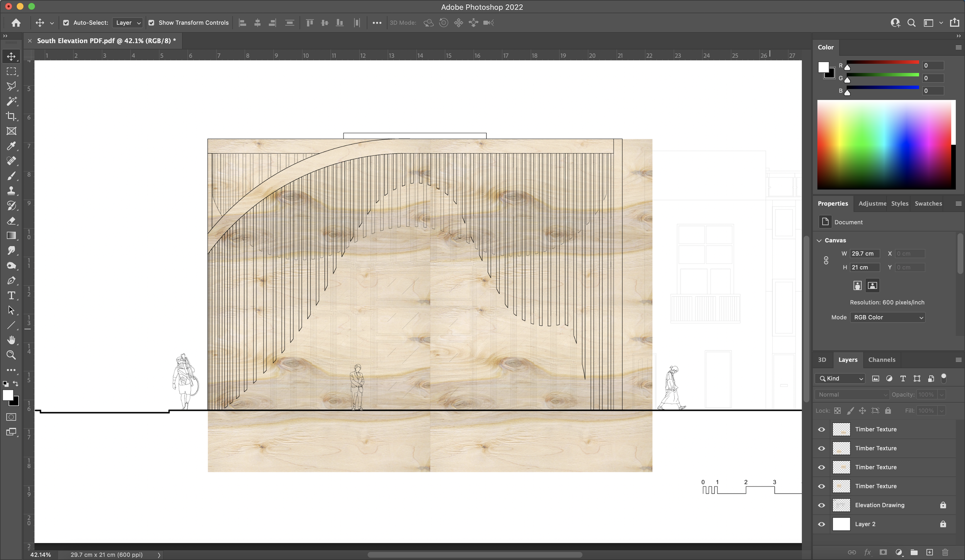Toggle visibility of Timber Texture layer

click(x=822, y=429)
